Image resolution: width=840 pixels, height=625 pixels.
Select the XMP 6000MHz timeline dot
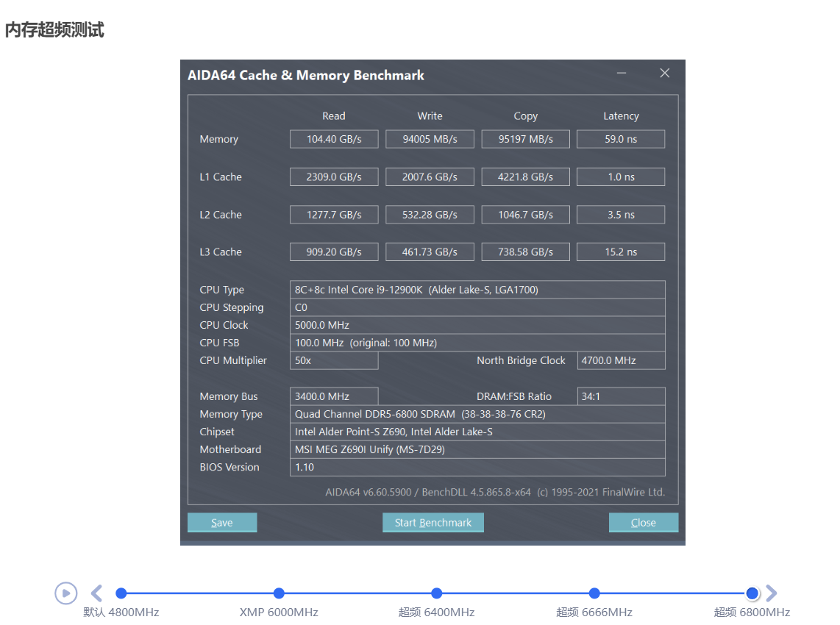(x=279, y=593)
